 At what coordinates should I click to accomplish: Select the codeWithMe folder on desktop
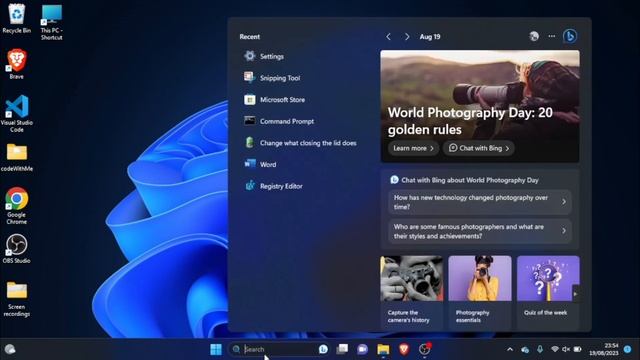[17, 158]
